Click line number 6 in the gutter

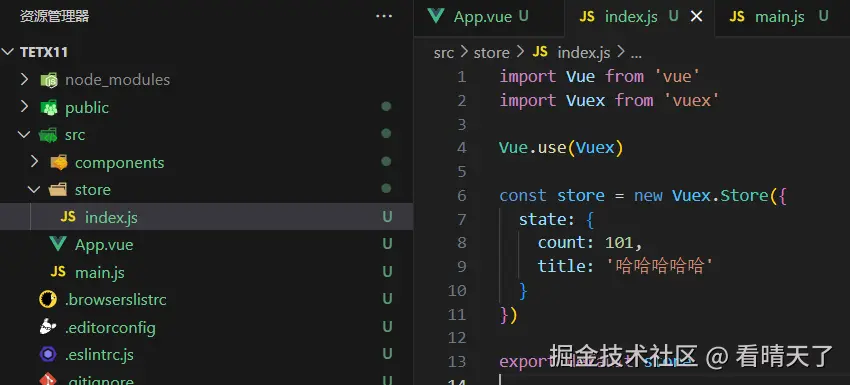coord(461,195)
